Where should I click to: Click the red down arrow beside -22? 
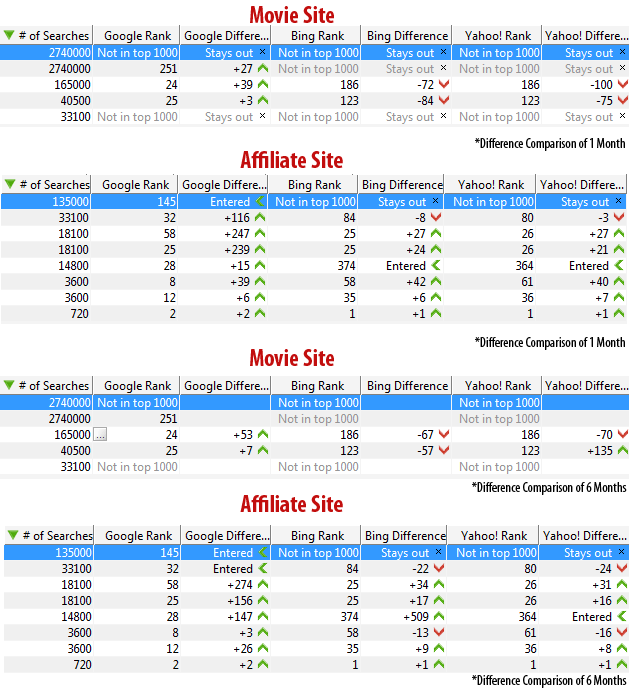[x=439, y=568]
